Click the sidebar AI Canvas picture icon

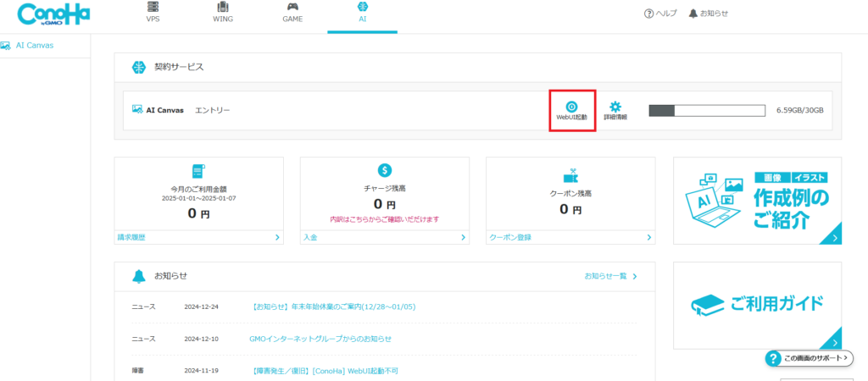[x=6, y=46]
